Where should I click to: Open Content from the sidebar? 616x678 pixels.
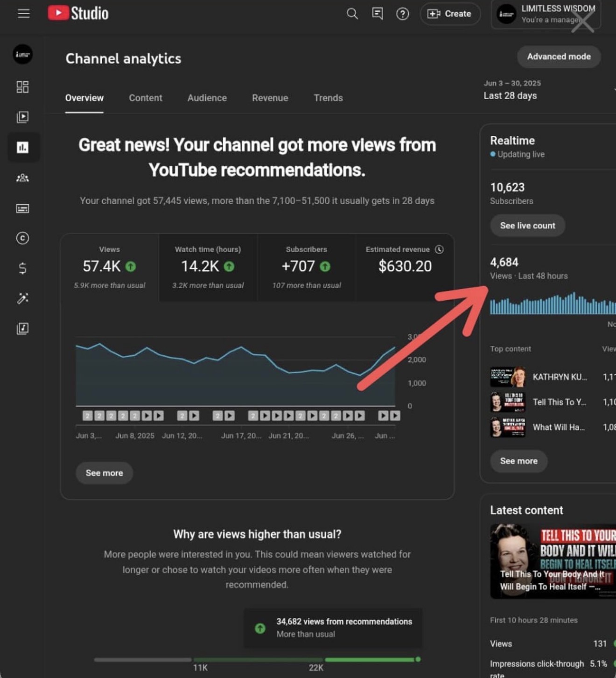22,117
